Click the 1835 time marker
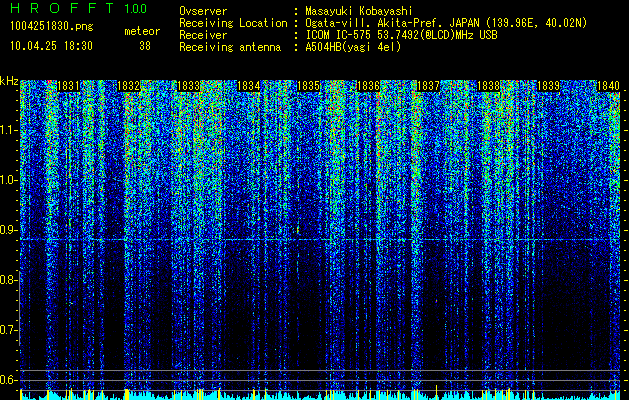The image size is (629, 400). point(308,86)
